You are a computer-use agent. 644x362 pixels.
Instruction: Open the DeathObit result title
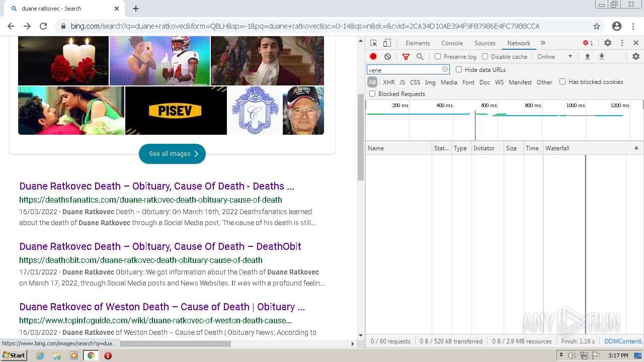tap(160, 246)
